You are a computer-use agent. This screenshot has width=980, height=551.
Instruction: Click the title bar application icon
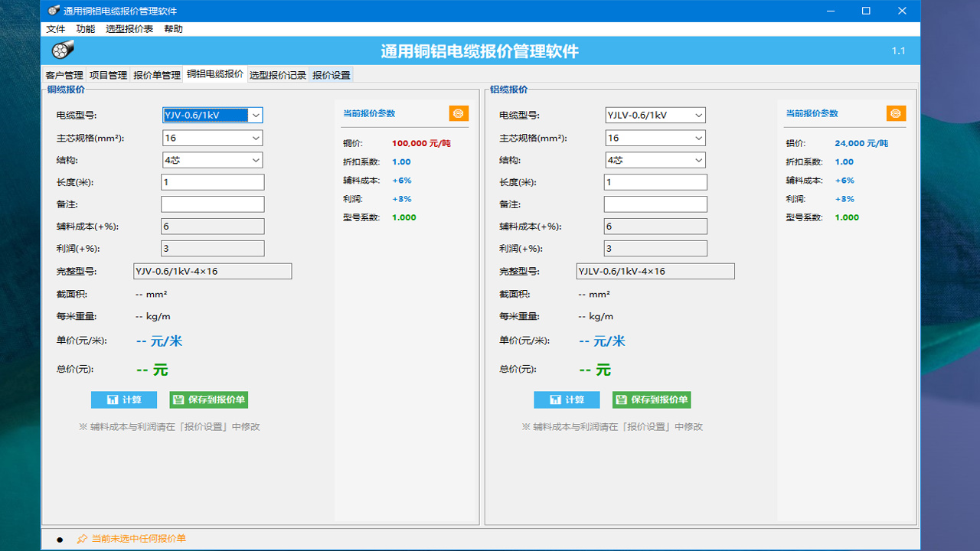54,11
